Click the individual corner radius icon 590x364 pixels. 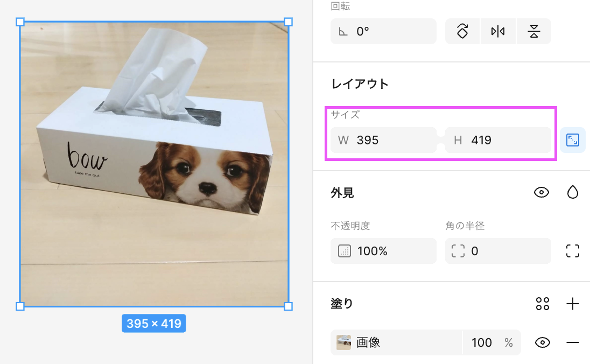pos(573,251)
